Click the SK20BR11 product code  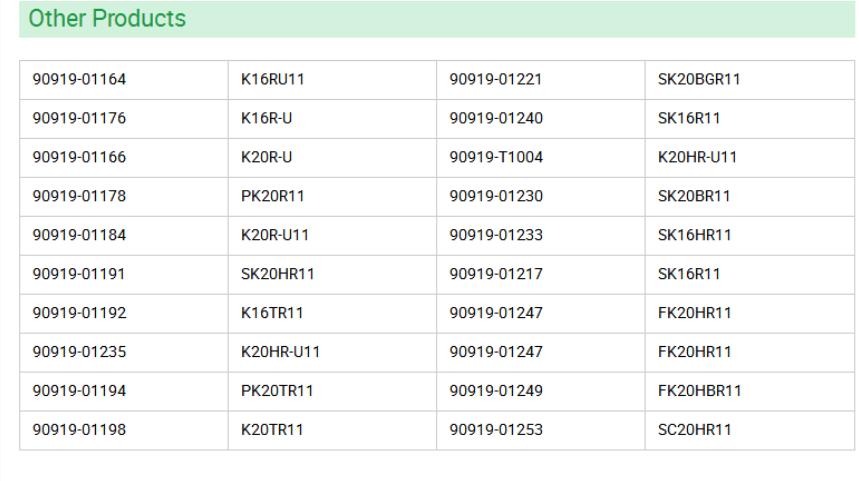tap(693, 197)
